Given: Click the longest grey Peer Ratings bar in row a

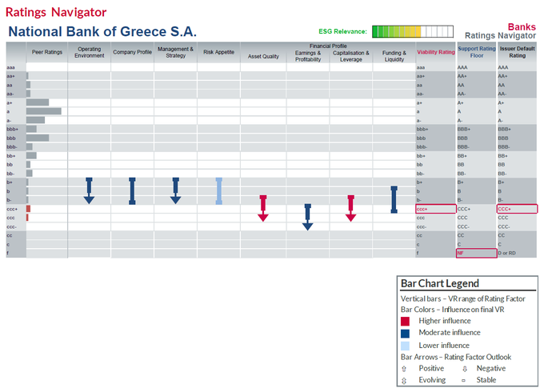Looking at the screenshot, I should click(44, 111).
